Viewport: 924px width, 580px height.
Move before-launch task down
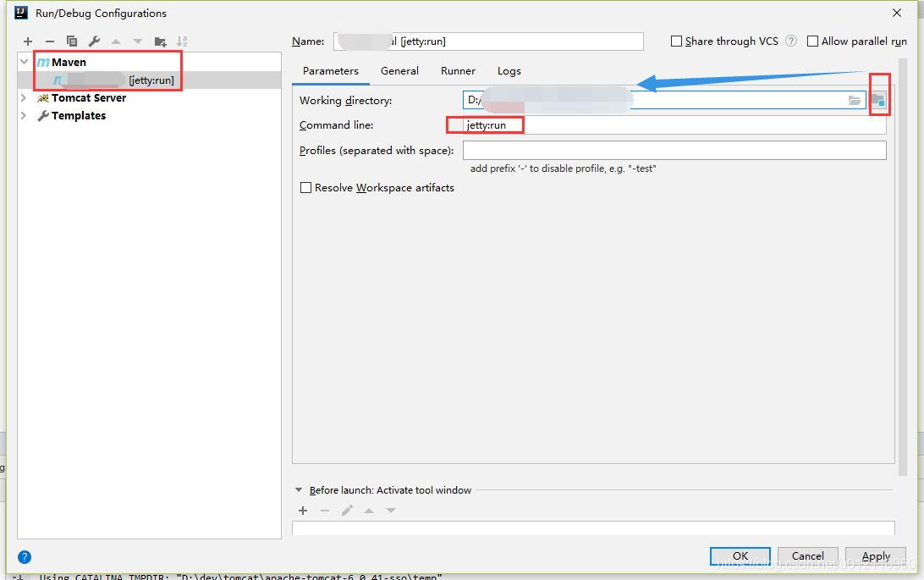391,511
